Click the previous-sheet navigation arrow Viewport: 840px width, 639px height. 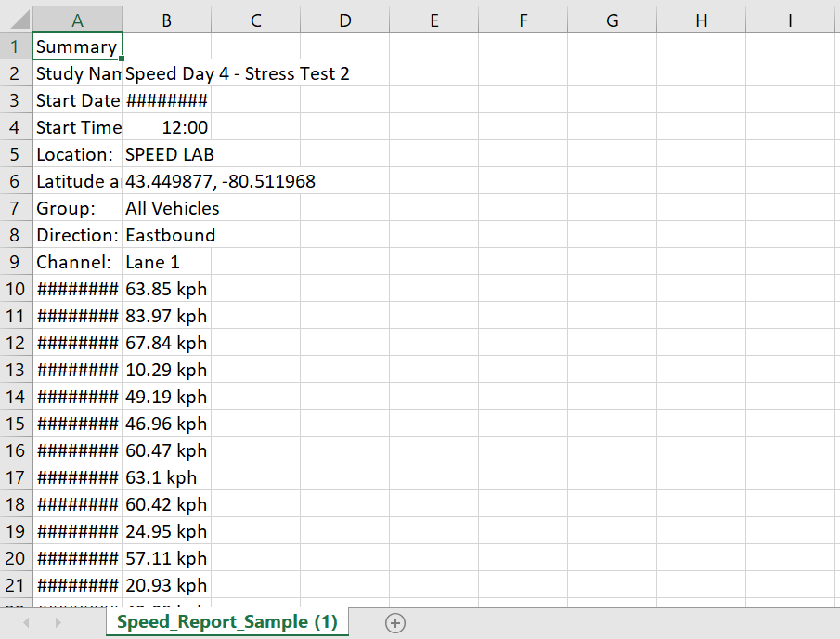point(25,622)
